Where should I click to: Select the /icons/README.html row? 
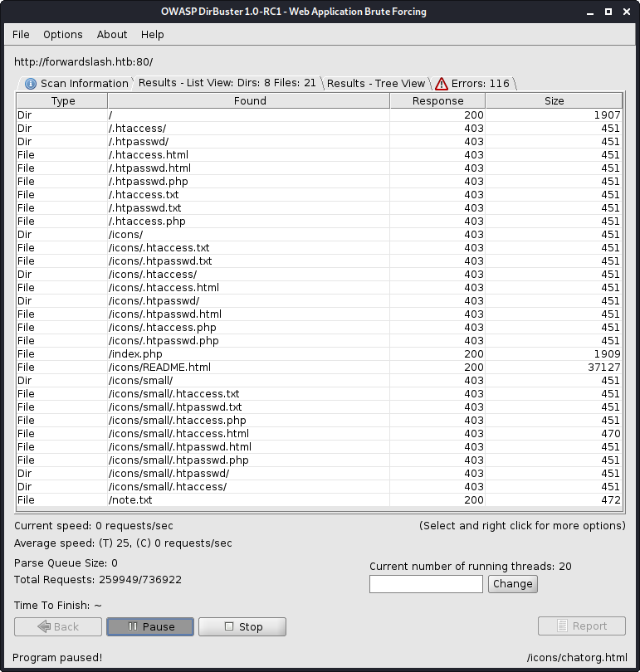coord(319,367)
